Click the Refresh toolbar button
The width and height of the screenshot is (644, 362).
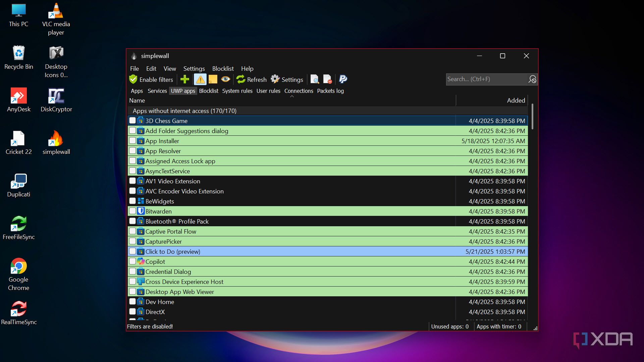pyautogui.click(x=252, y=79)
